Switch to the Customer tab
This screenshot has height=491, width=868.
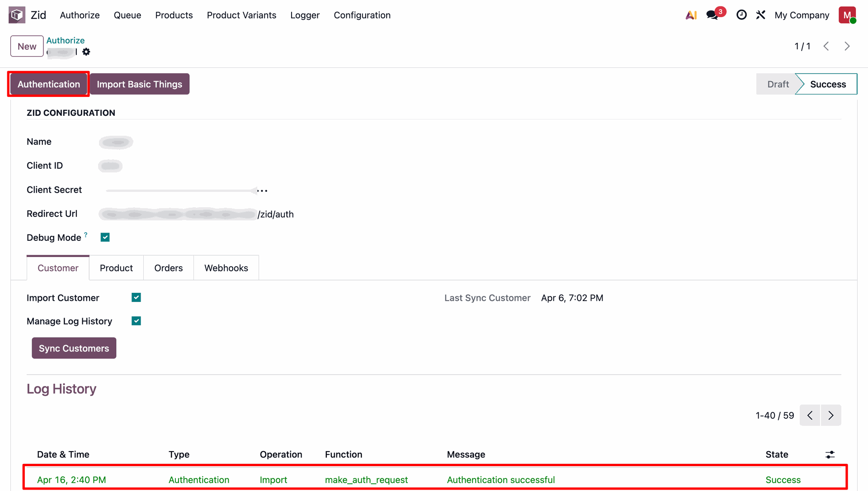point(58,268)
